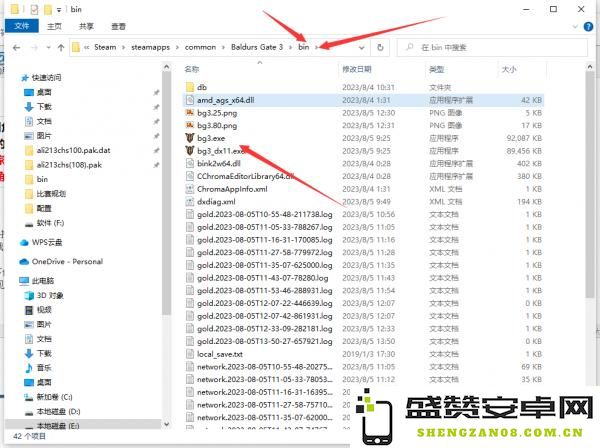Open the 比赛规划 folder in navigation pane
The image size is (600, 448).
pyautogui.click(x=51, y=194)
